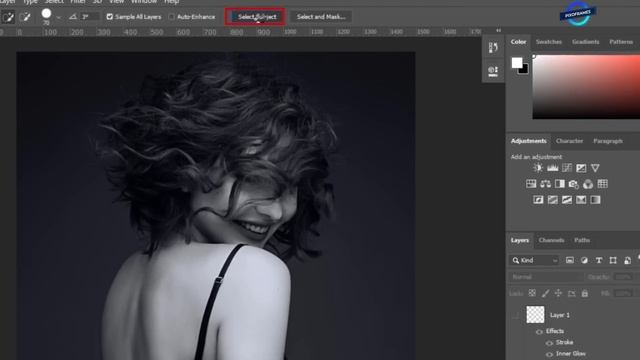Image resolution: width=640 pixels, height=360 pixels.
Task: Enable the Auto-Enhance checkbox
Action: coord(171,17)
